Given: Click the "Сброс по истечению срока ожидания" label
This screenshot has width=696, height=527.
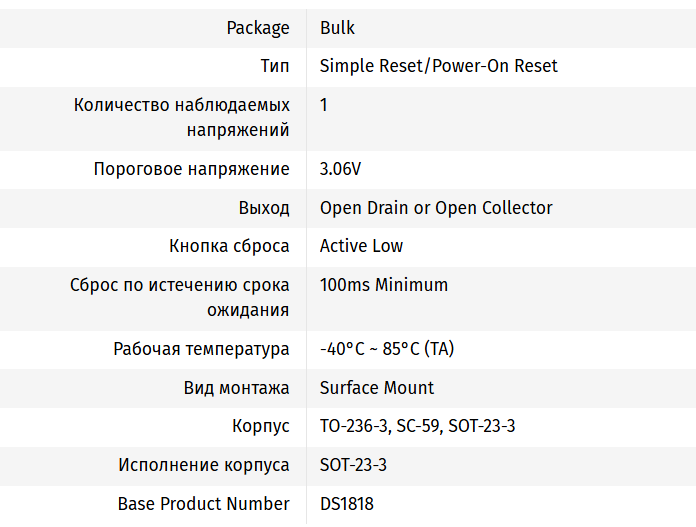Looking at the screenshot, I should [x=180, y=297].
